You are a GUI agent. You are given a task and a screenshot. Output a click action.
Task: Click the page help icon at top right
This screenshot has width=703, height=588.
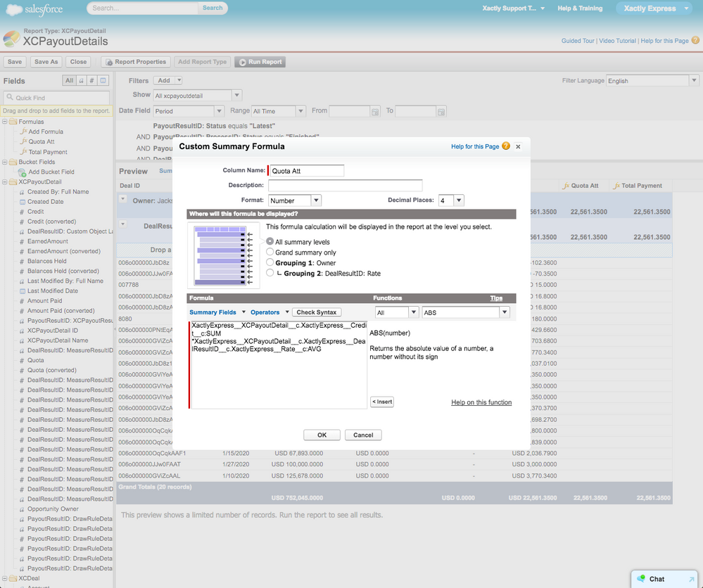click(695, 40)
